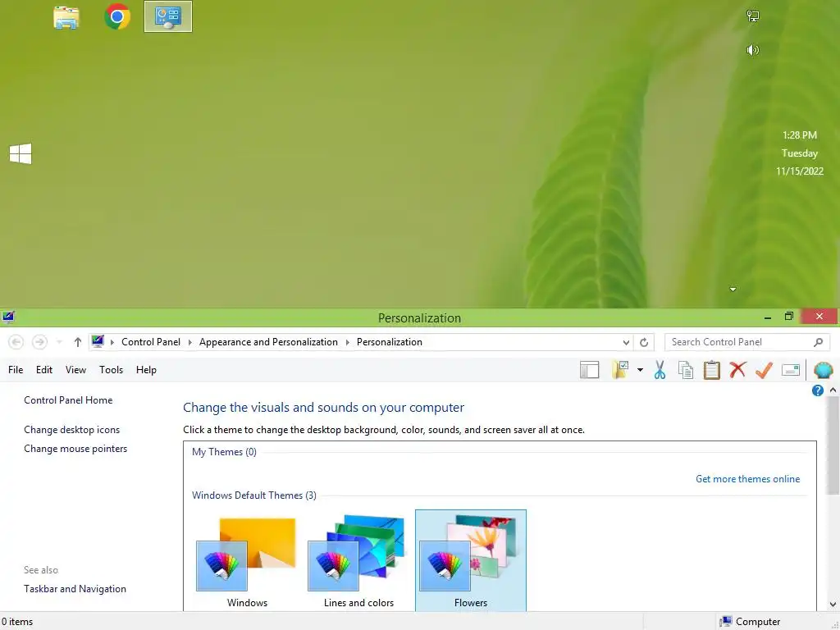The width and height of the screenshot is (840, 630).
Task: Click Windows Default Themes (3) heading
Action: 254,495
